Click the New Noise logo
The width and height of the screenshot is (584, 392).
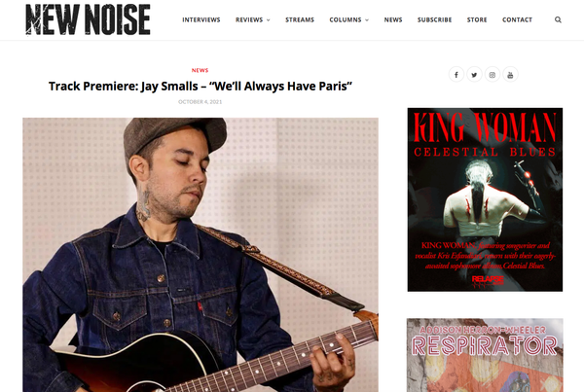pyautogui.click(x=88, y=19)
